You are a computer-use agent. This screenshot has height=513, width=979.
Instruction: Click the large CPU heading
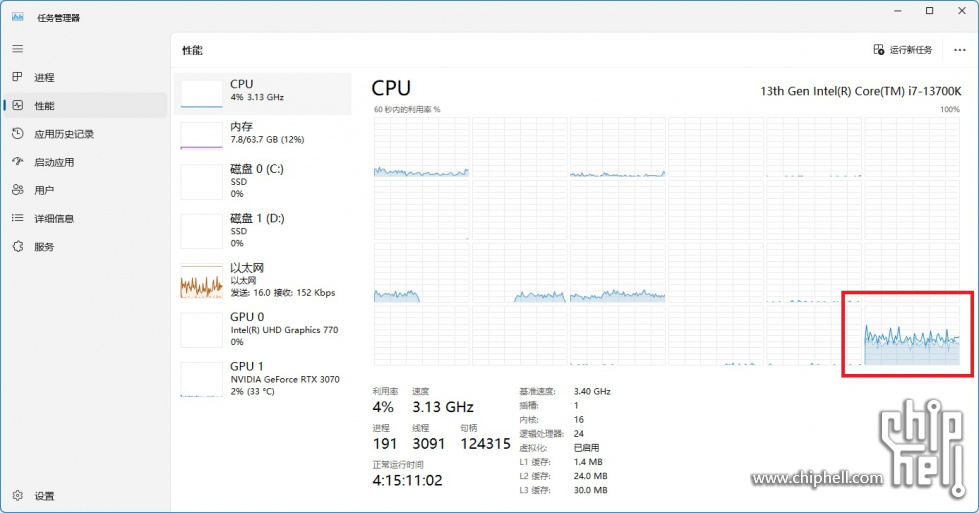point(391,89)
